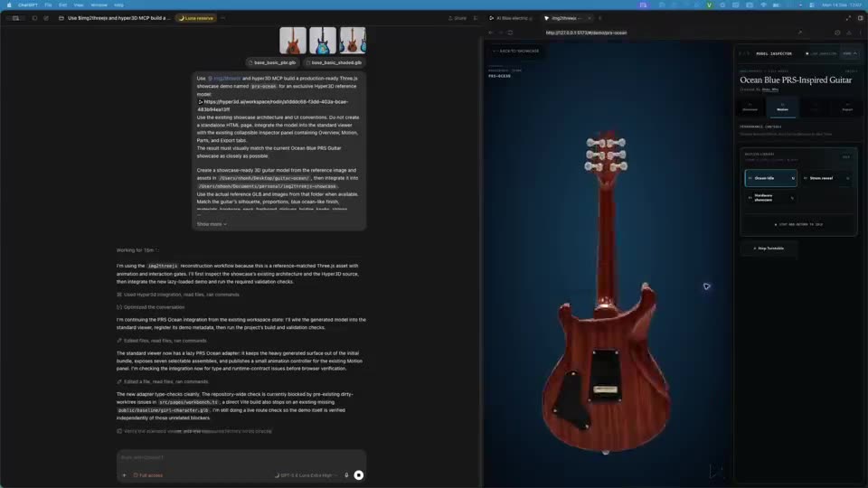Open the View menu
The width and height of the screenshot is (868, 488).
tap(79, 5)
